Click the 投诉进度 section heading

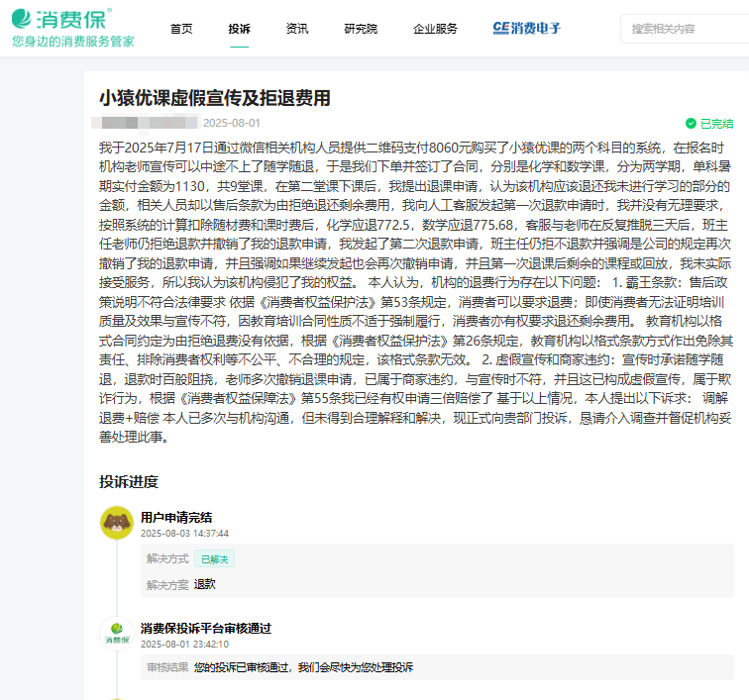coord(129,482)
